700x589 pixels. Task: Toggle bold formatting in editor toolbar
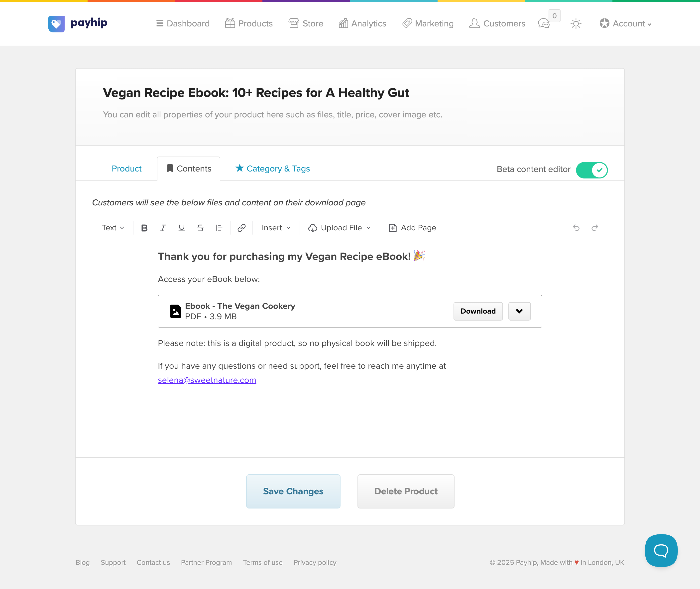click(x=144, y=228)
